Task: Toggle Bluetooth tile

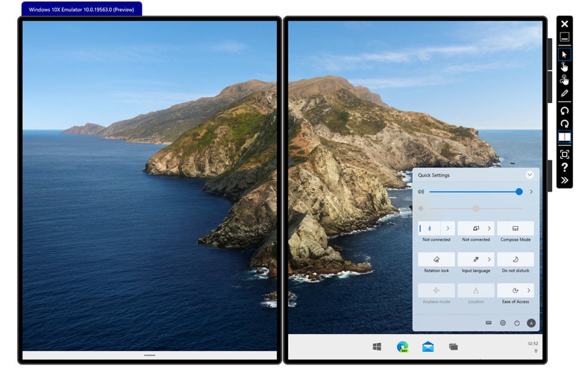Action: (x=429, y=229)
